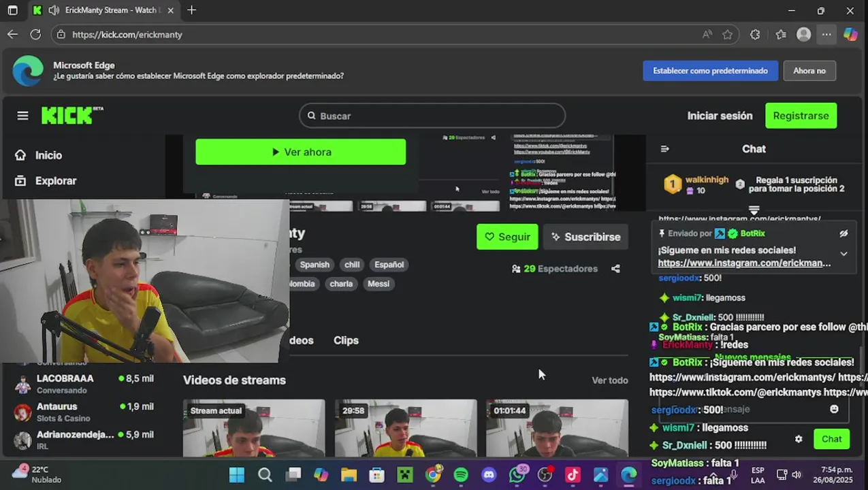Click the Suscribirse button

tap(585, 237)
